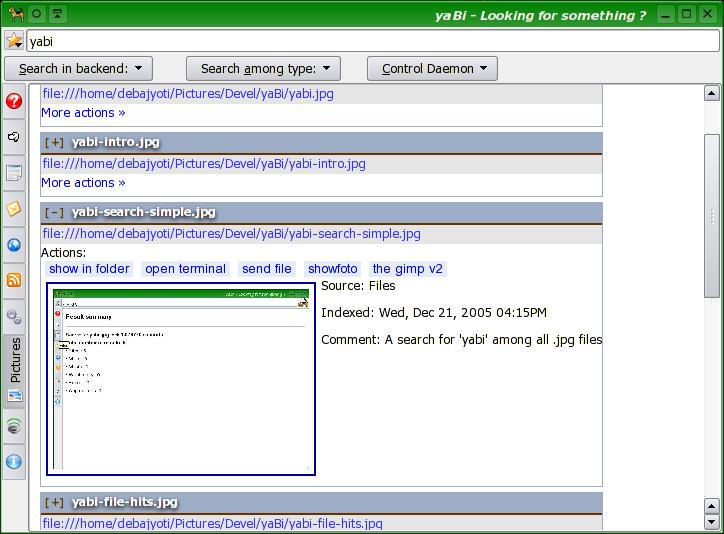
Task: Click More actions under yabi.jpg link
Action: 83,113
